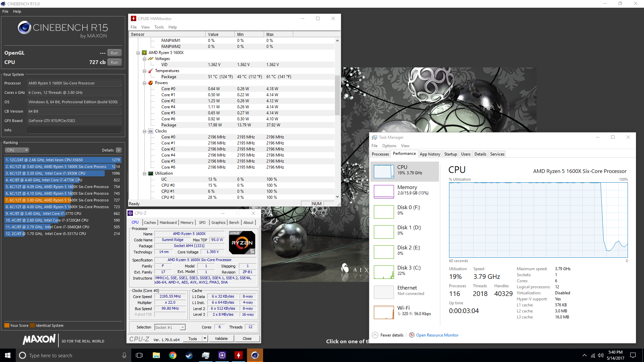Run the OpenGL benchmark in Cinebench
Viewport: 644px width, 362px height.
(114, 53)
